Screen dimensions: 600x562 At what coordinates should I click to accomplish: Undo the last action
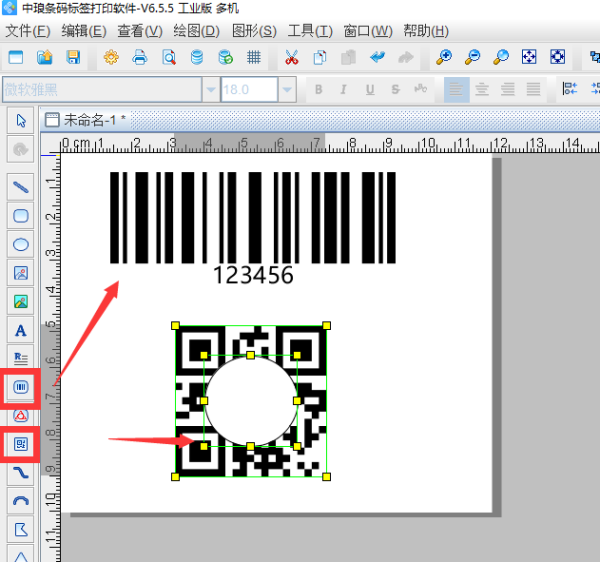coord(377,57)
